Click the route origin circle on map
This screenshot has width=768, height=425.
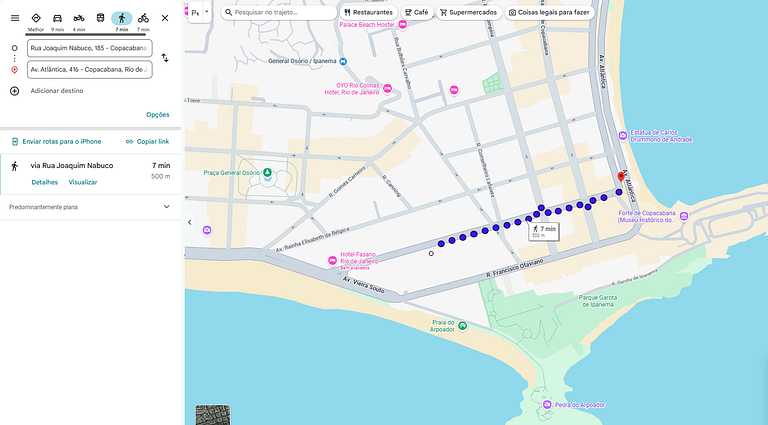[431, 254]
